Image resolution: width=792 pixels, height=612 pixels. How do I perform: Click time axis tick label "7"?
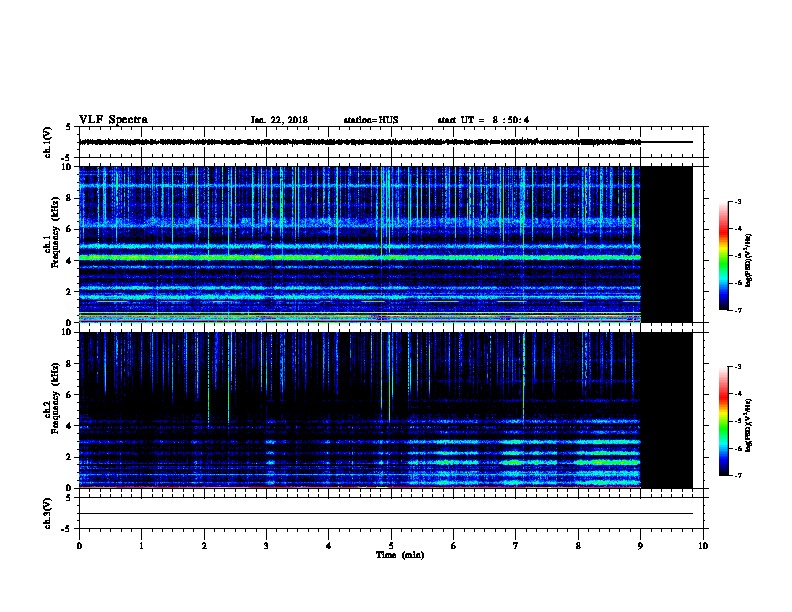point(516,545)
